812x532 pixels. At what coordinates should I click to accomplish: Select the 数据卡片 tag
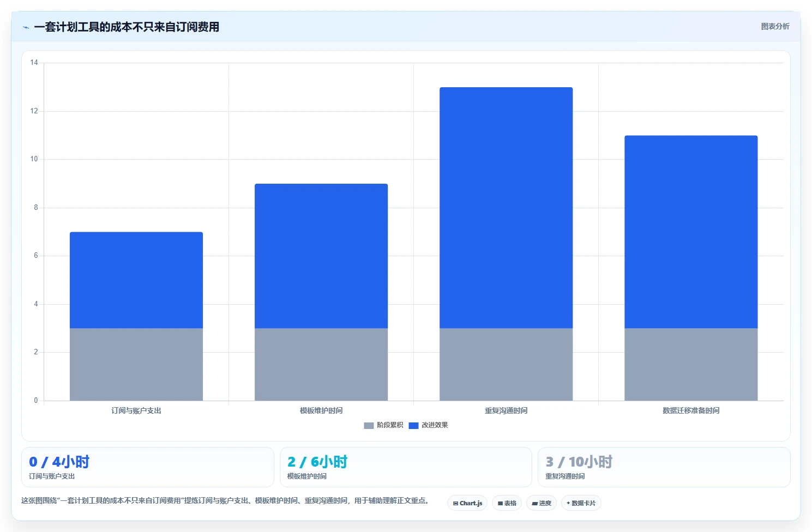(x=581, y=503)
